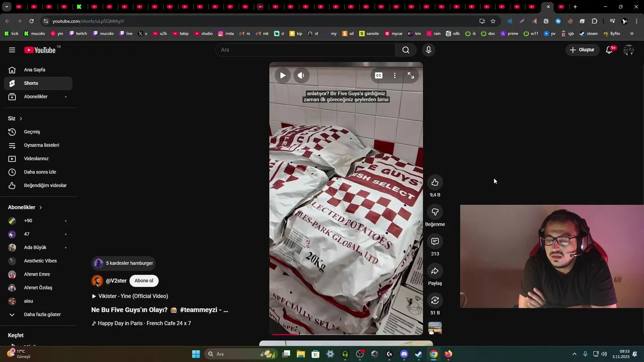This screenshot has height=362, width=644.
Task: Open Happy Day in Paris sound link
Action: [141, 323]
